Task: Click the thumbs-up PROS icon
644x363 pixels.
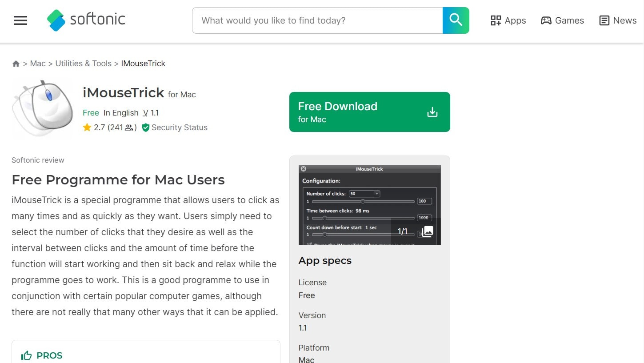Action: (x=27, y=355)
